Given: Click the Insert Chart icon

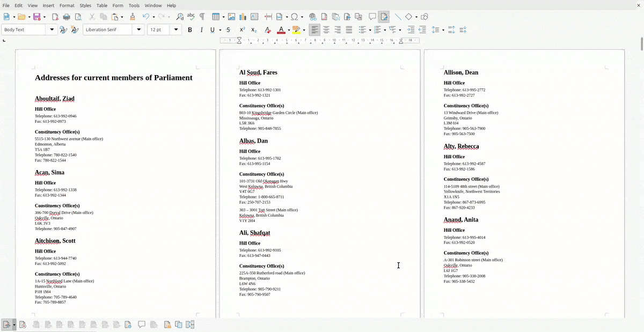Looking at the screenshot, I should pyautogui.click(x=243, y=17).
